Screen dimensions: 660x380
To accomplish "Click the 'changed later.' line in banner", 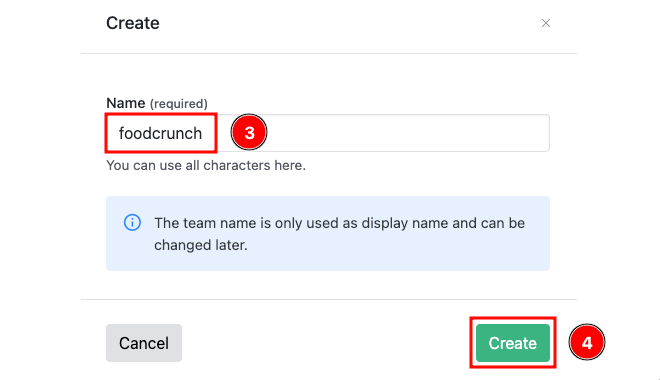I will point(201,245).
